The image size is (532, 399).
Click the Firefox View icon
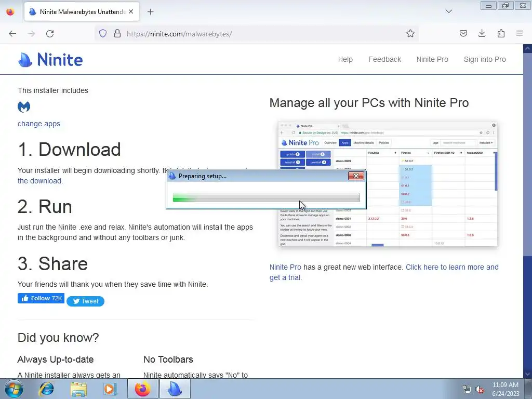click(10, 12)
